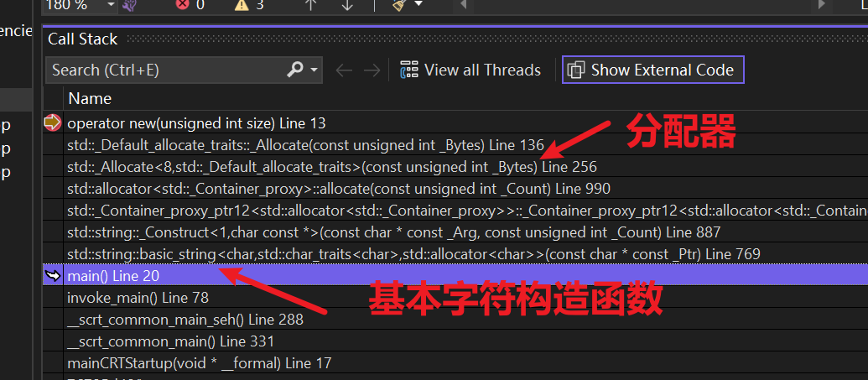868x380 pixels.
Task: Select the invoke_main() Line 78 frame
Action: [x=138, y=297]
